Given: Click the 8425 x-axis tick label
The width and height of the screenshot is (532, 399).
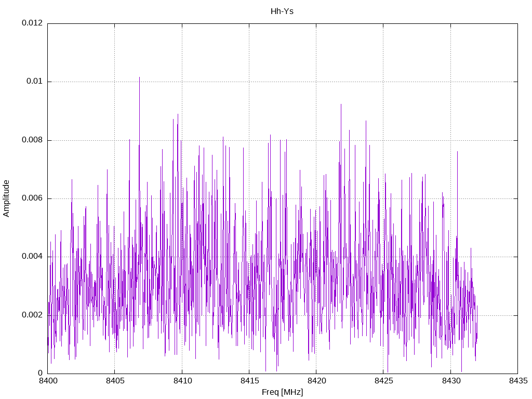Looking at the screenshot, I should (x=384, y=381).
